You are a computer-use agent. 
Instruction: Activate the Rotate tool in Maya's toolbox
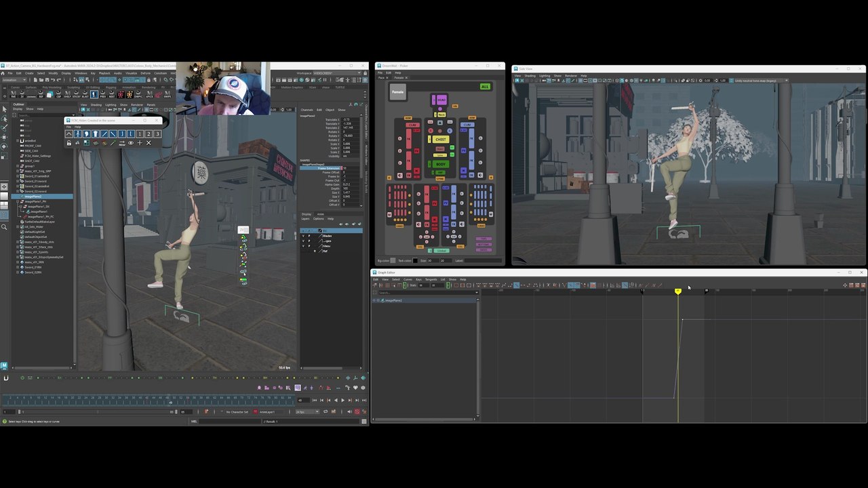coord(4,146)
